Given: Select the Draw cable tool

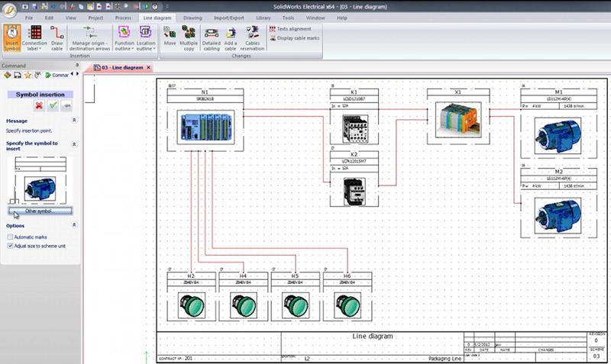Looking at the screenshot, I should point(57,37).
